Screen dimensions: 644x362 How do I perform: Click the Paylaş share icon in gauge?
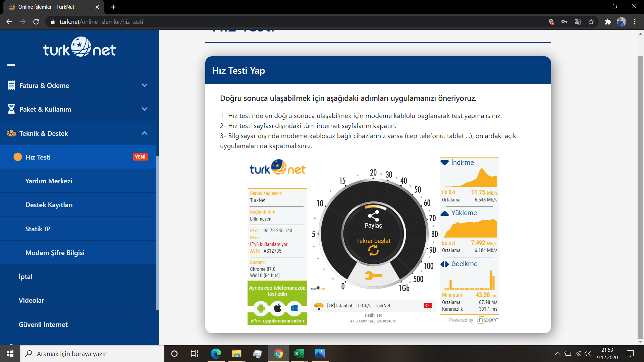pyautogui.click(x=373, y=216)
